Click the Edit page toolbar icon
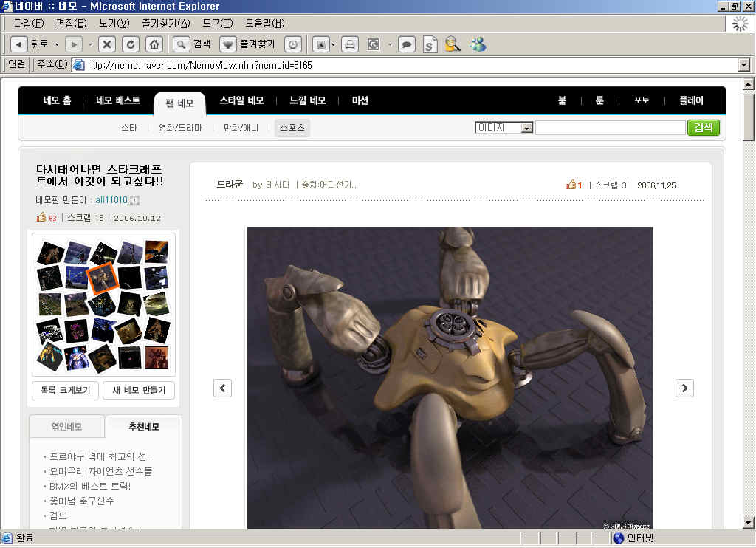This screenshot has width=756, height=548. 374,44
